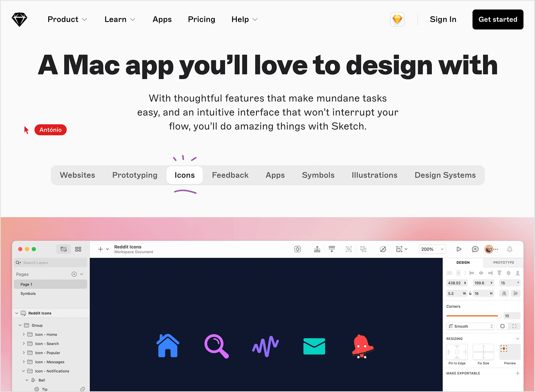
Task: Click the Sign In link
Action: [x=443, y=19]
